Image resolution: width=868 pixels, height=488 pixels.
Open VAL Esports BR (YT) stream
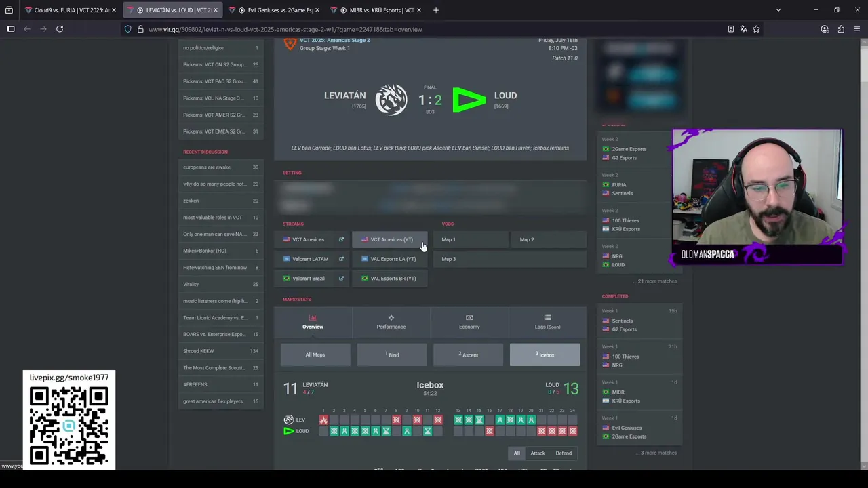tap(390, 279)
